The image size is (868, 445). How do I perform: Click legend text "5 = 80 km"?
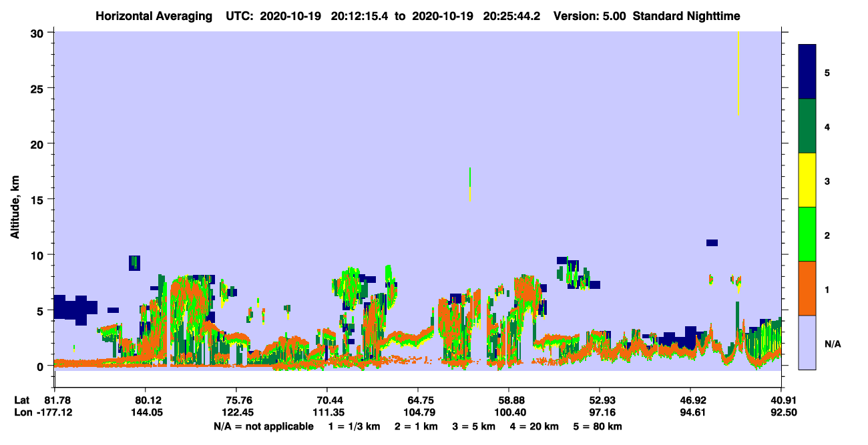pos(598,426)
